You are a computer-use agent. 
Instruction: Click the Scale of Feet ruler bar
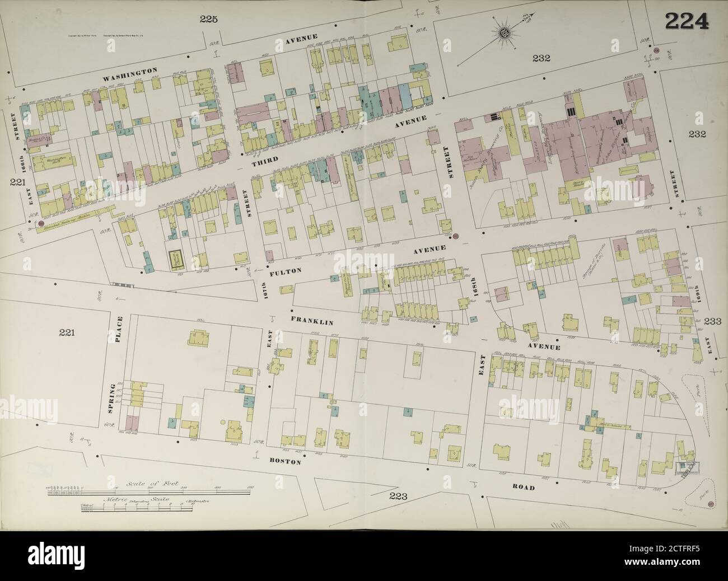pos(148,491)
